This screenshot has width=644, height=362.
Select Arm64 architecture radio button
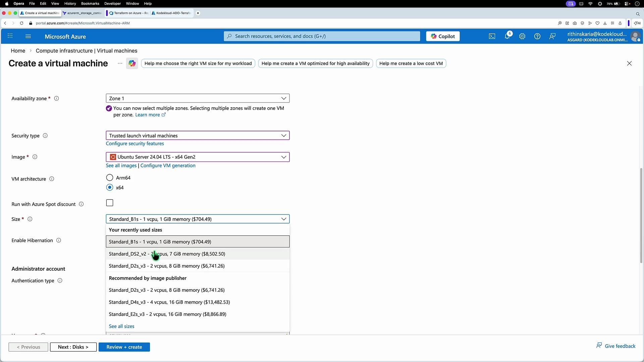pyautogui.click(x=110, y=178)
